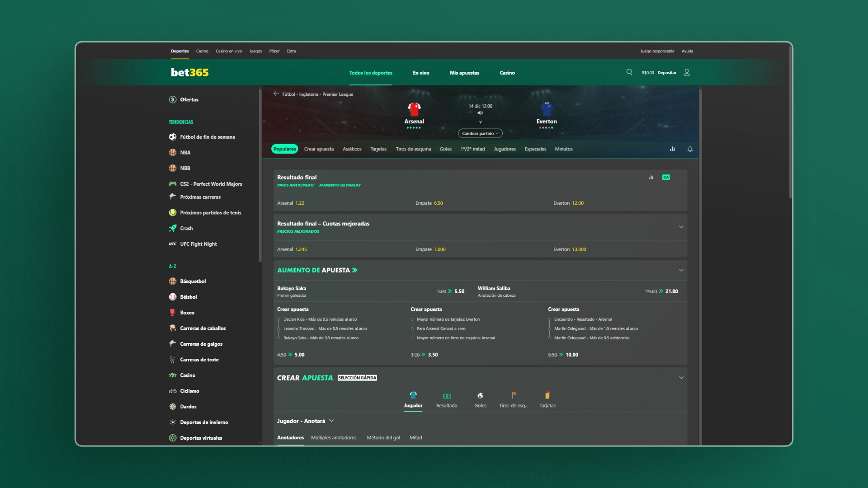Click the Cambiar partido dropdown button

tap(480, 133)
